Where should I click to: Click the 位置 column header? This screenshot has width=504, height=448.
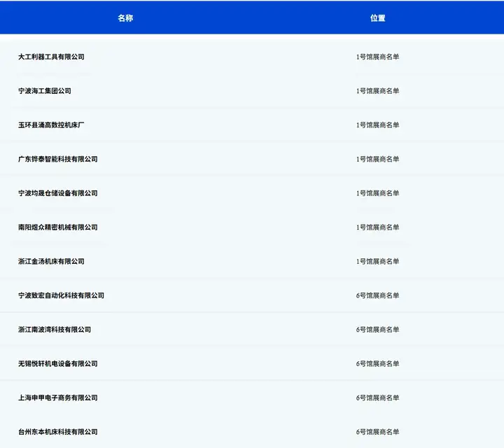coord(378,18)
